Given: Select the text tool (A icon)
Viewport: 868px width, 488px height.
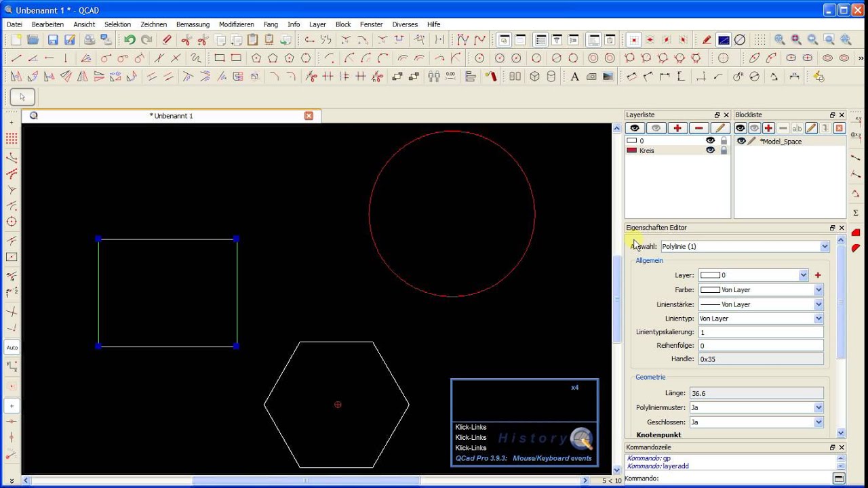Looking at the screenshot, I should coord(574,77).
